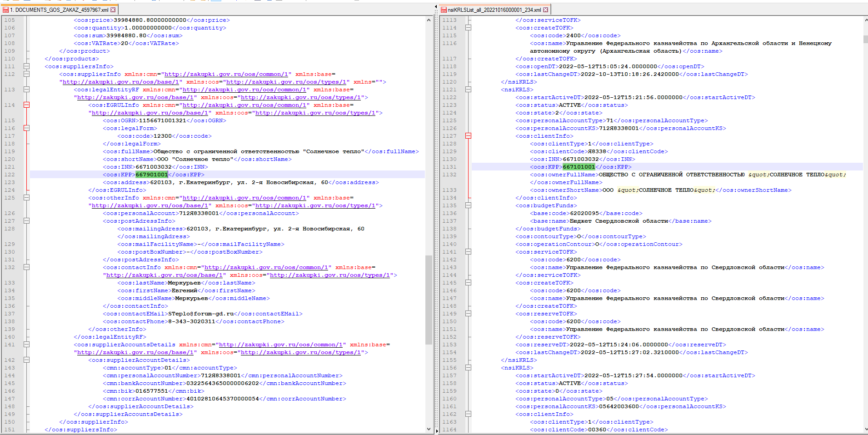Collapse budgetFunds block at line 1135
Image resolution: width=868 pixels, height=435 pixels.
tap(468, 205)
